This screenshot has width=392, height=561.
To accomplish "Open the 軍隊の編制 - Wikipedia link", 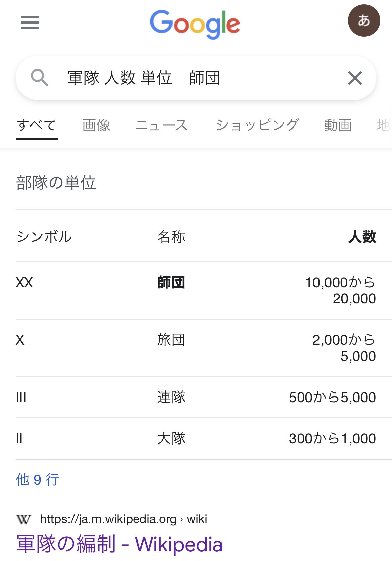I will 119,544.
